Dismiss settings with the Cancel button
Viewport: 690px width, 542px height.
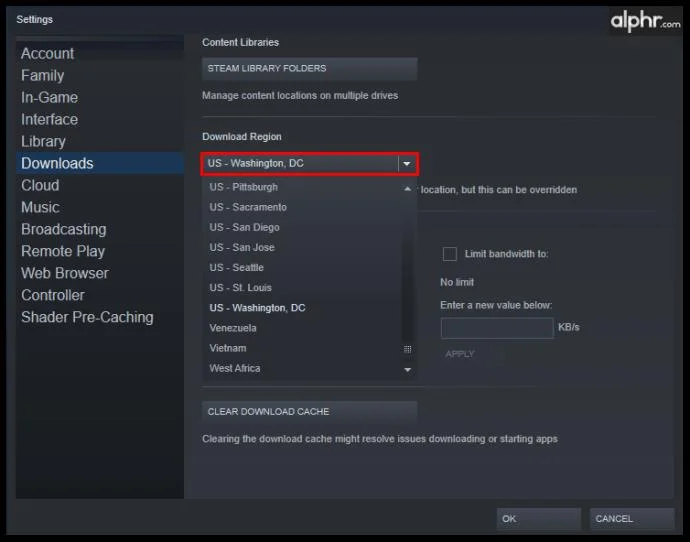631,519
